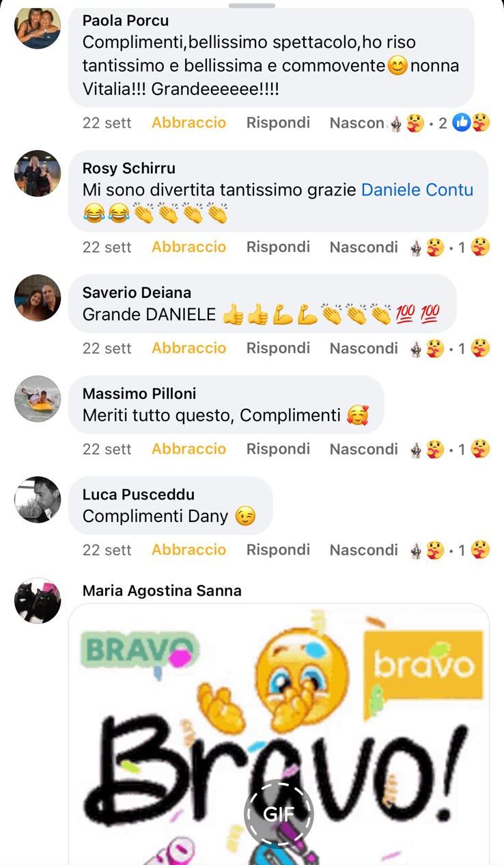The image size is (504, 865).
Task: Reply to Massimo Pilloni's comment
Action: click(278, 449)
